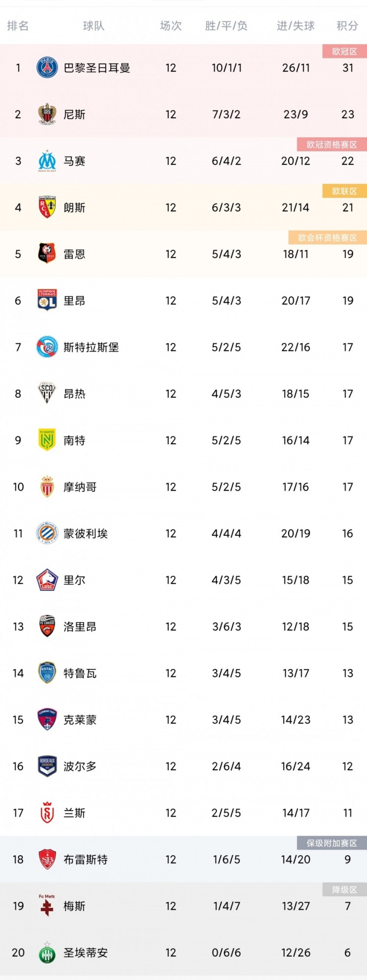Open the Saint-Étienne green logo
This screenshot has width=367, height=980.
click(x=47, y=952)
